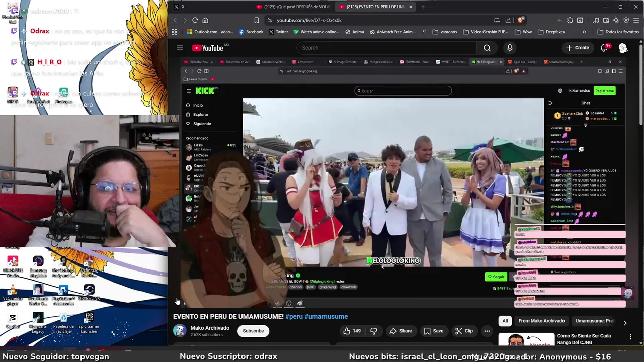
Task: Switch to Qué pasó DESPUÉS tab
Action: point(292,7)
